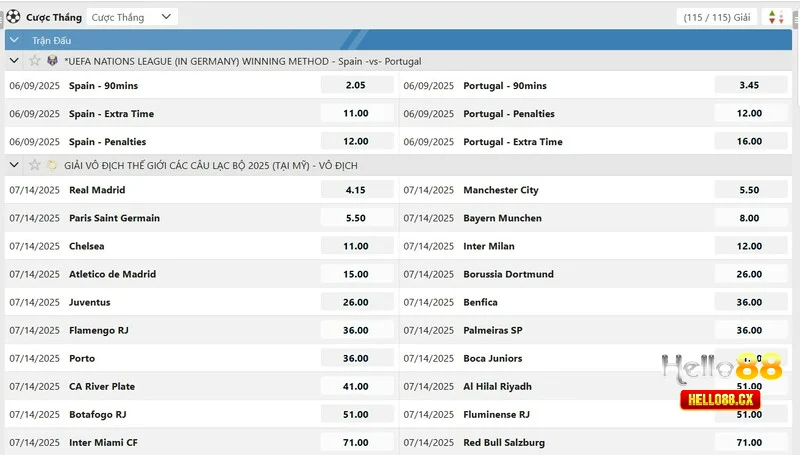Bet on Borussia Dortmund at 26.00
800x455 pixels.
coord(749,274)
